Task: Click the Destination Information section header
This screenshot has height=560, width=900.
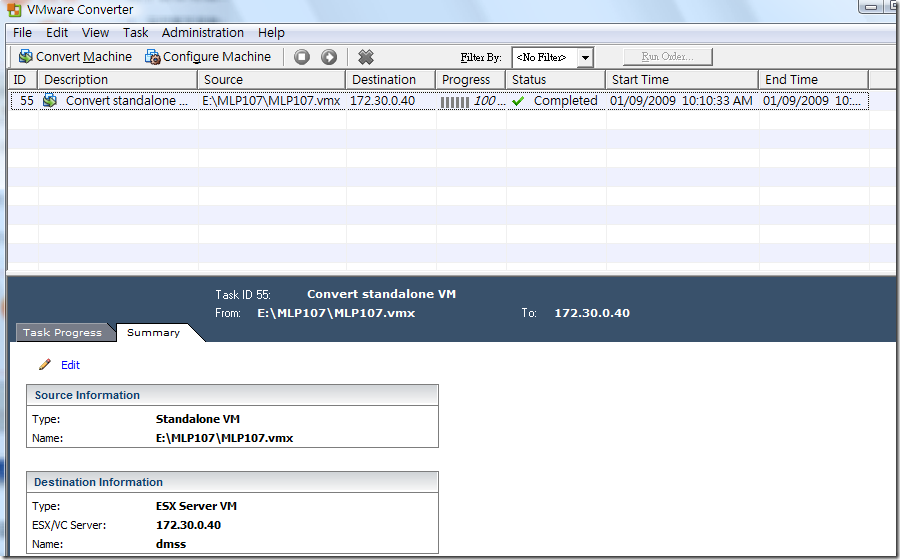Action: pos(232,483)
